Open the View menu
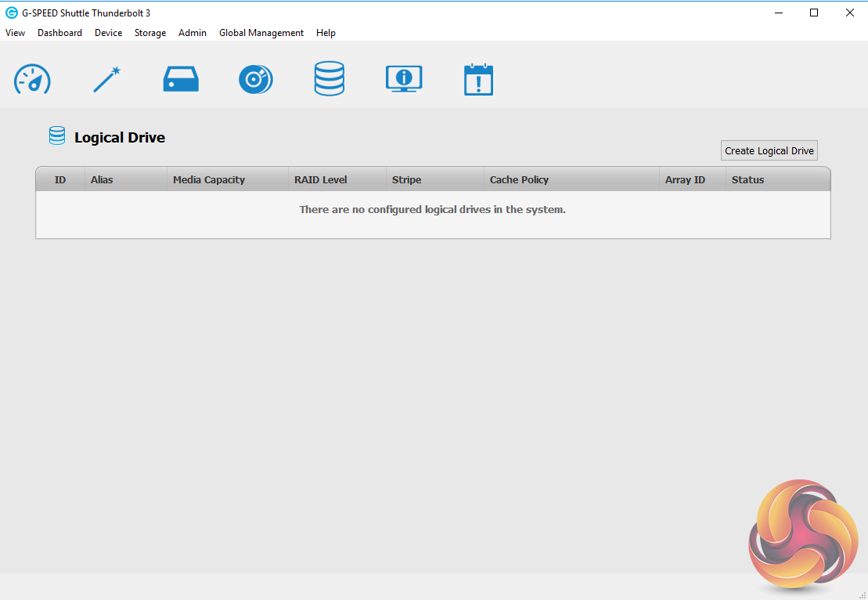Image resolution: width=868 pixels, height=600 pixels. [x=15, y=33]
